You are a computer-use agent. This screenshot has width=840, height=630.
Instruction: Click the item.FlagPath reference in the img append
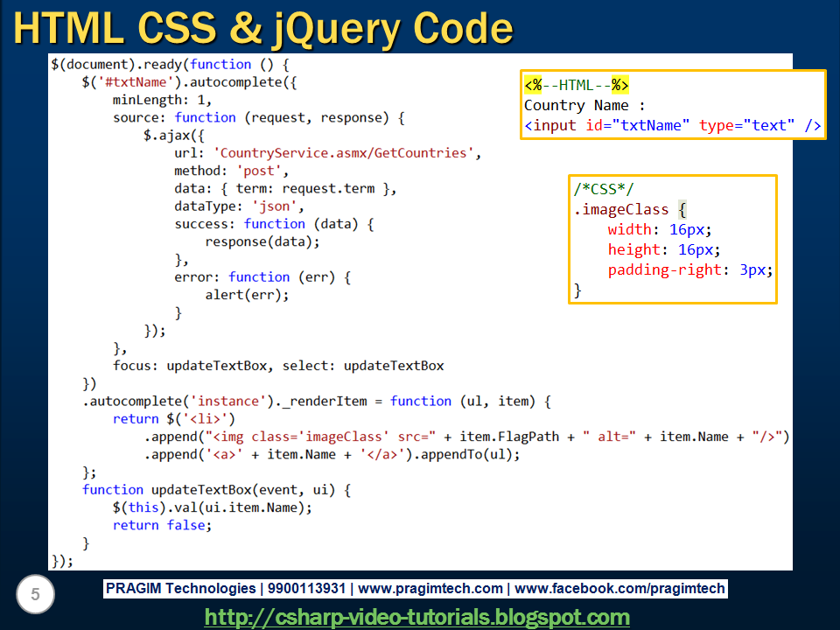coord(507,437)
